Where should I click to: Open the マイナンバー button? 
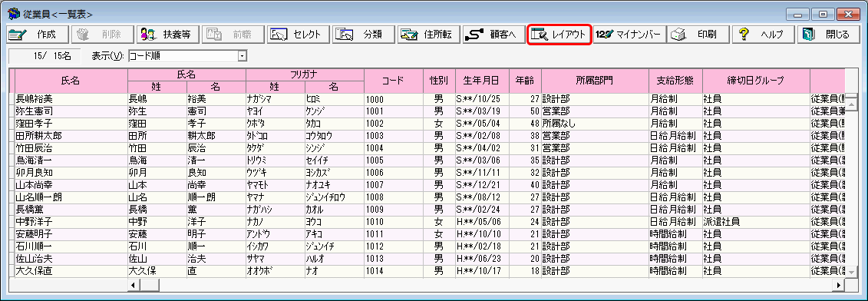click(x=629, y=35)
